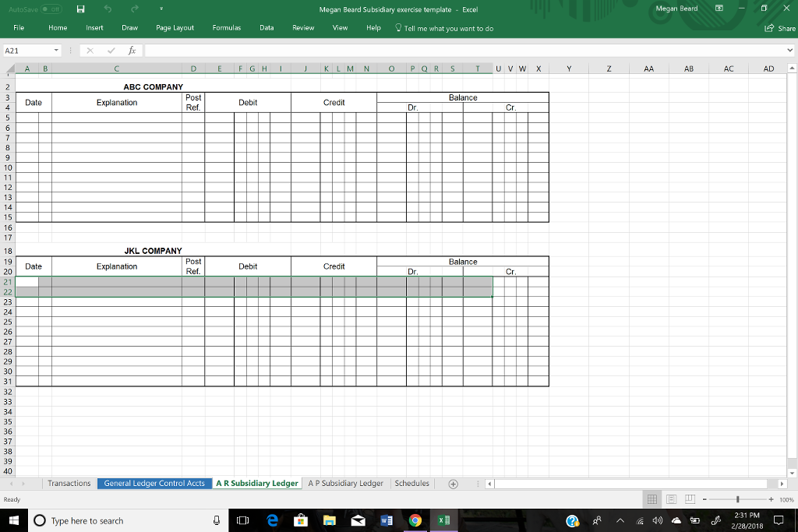Click vertical scrollbar down arrow
The height and width of the screenshot is (532, 798).
pyautogui.click(x=792, y=473)
